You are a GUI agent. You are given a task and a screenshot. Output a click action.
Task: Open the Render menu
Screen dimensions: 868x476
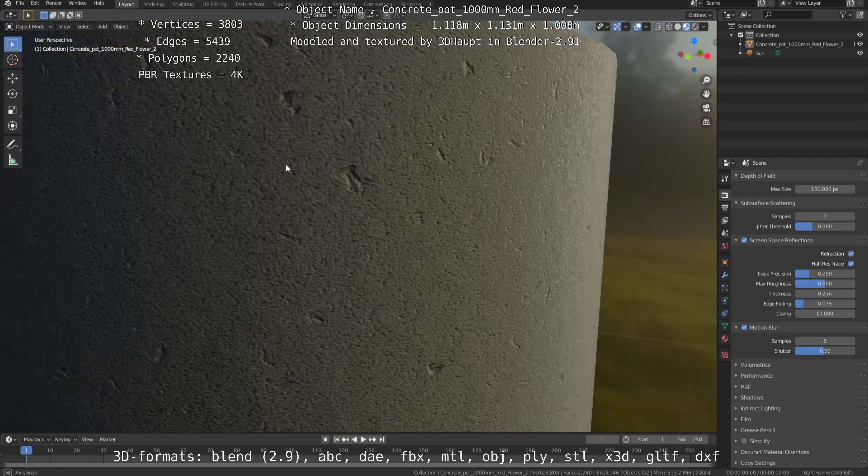[x=54, y=3]
